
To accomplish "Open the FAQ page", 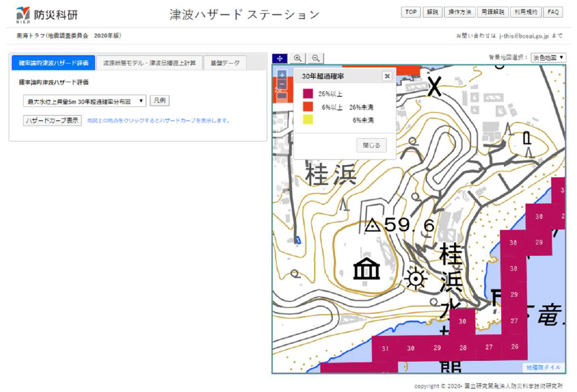I will tap(553, 12).
